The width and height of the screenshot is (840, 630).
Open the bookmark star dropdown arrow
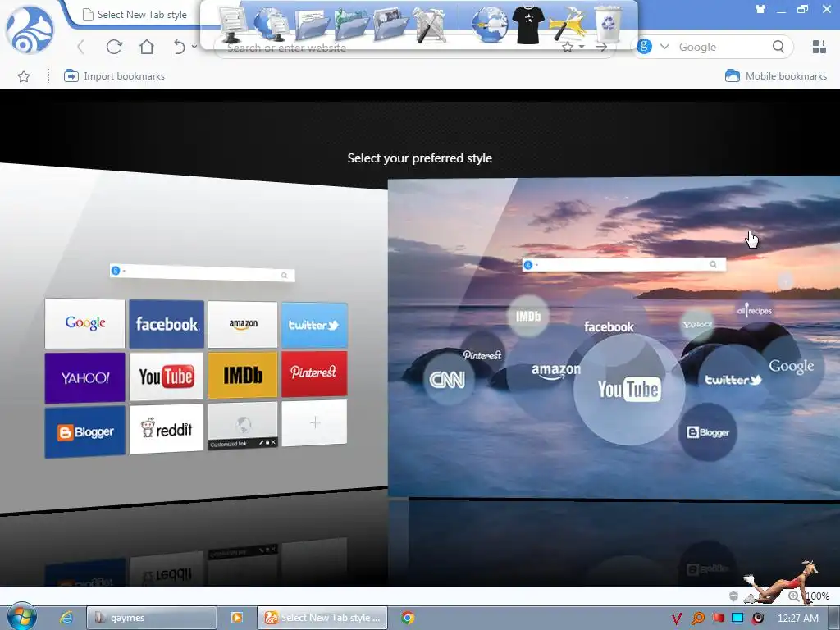click(x=582, y=47)
